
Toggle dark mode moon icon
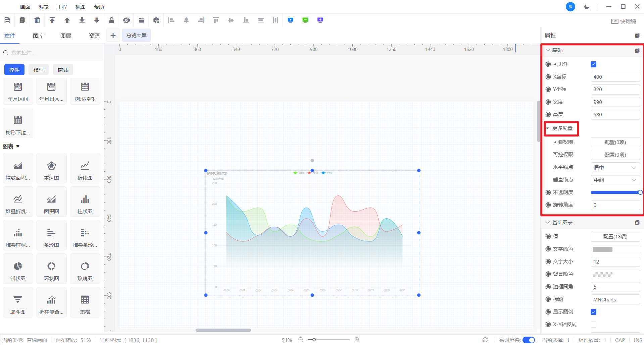click(587, 7)
